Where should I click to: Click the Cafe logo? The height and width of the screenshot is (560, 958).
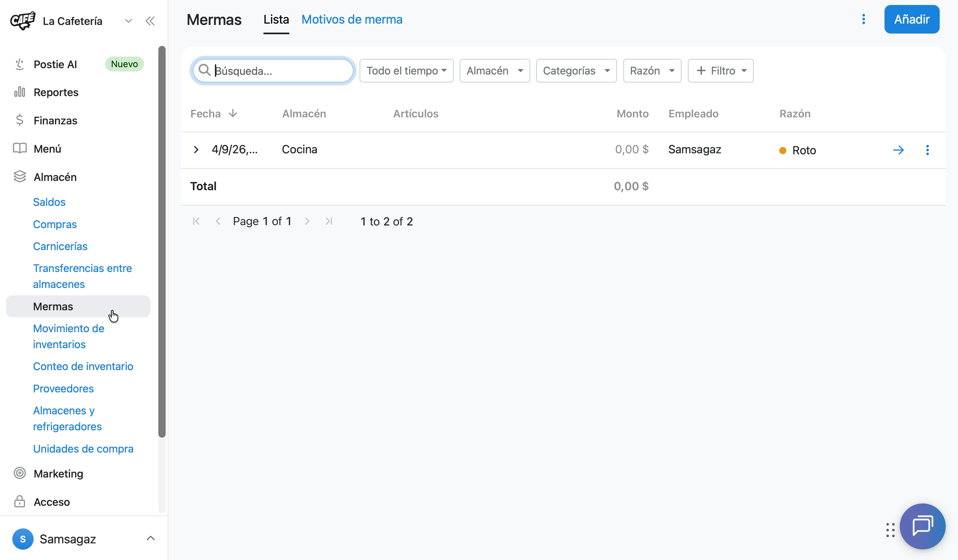click(23, 21)
